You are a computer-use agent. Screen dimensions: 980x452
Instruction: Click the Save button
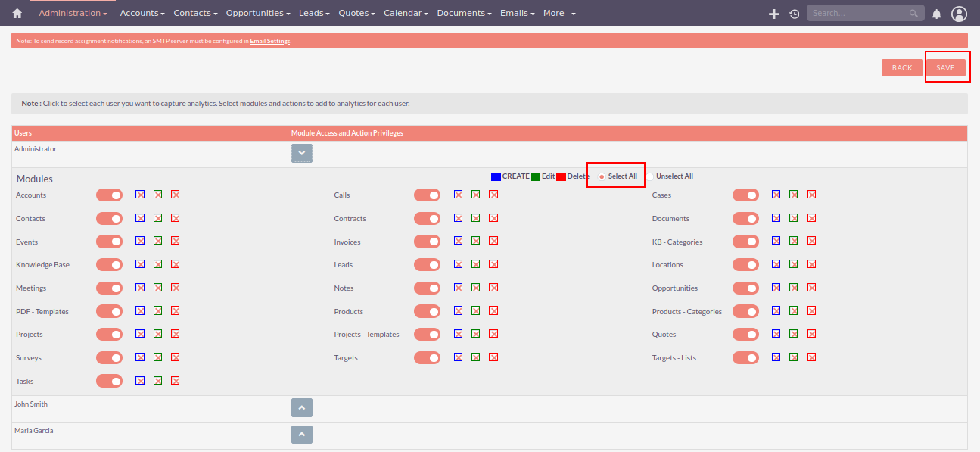pos(945,68)
